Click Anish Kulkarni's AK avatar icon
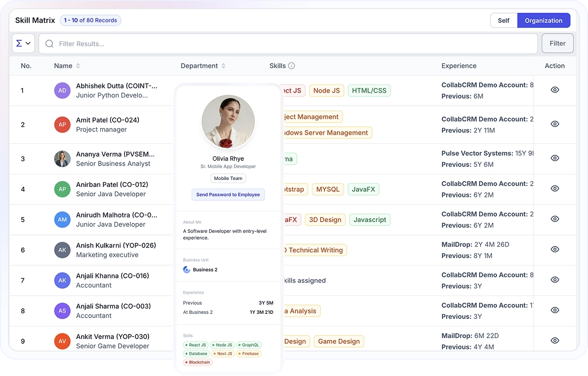588x376 pixels. [x=62, y=250]
